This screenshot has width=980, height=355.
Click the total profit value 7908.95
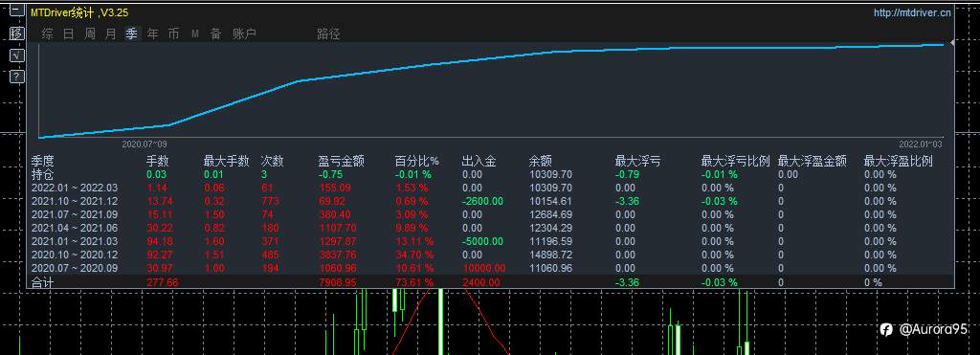click(338, 282)
